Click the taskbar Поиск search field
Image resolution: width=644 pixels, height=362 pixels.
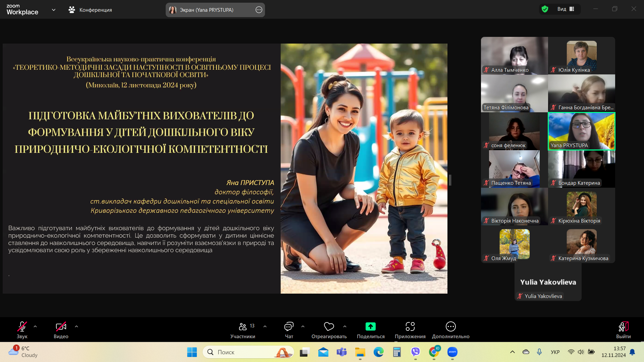[x=248, y=352]
